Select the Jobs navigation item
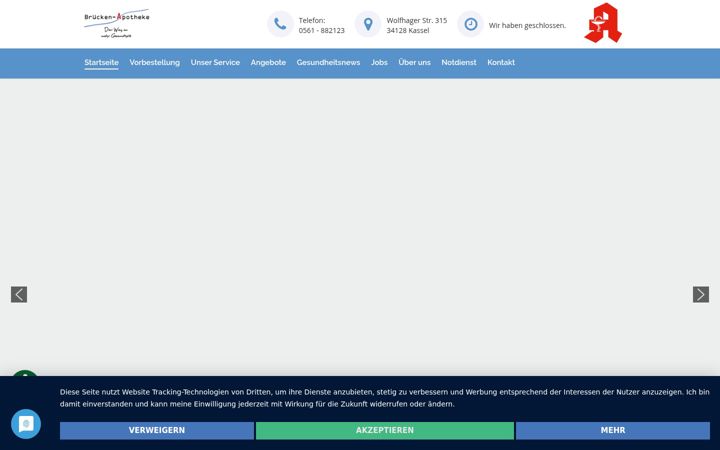The width and height of the screenshot is (720, 450). point(379,62)
